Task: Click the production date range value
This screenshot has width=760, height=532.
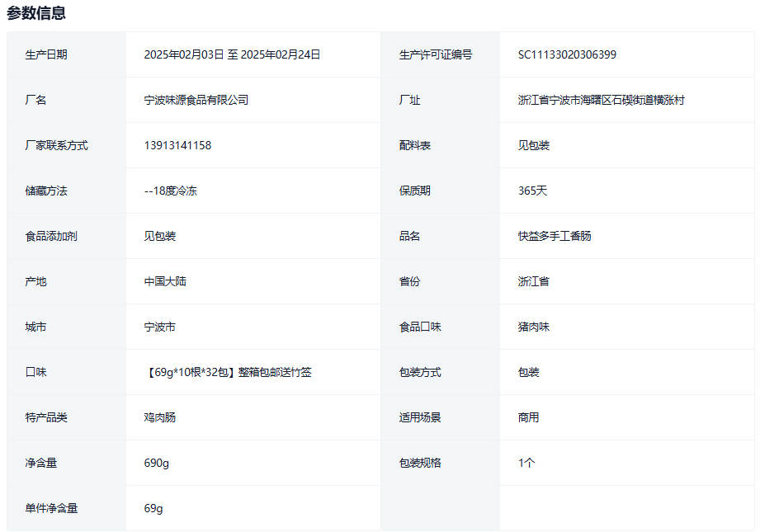Action: coord(232,54)
